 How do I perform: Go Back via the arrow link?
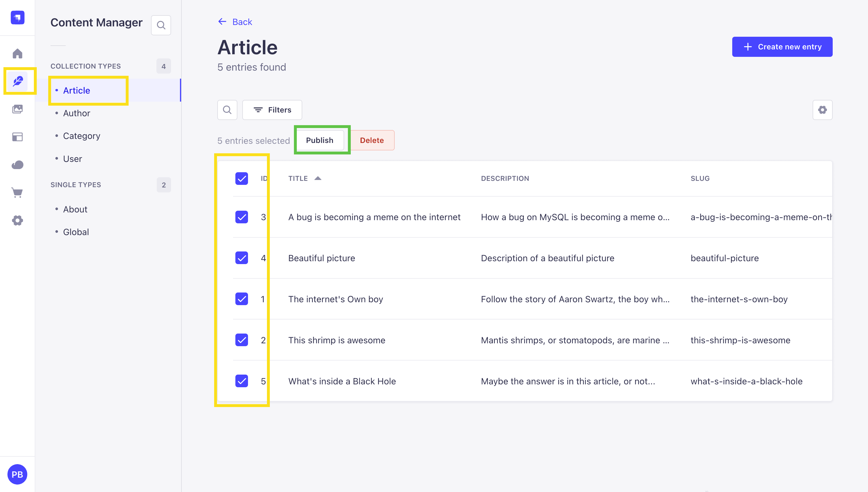(x=235, y=22)
